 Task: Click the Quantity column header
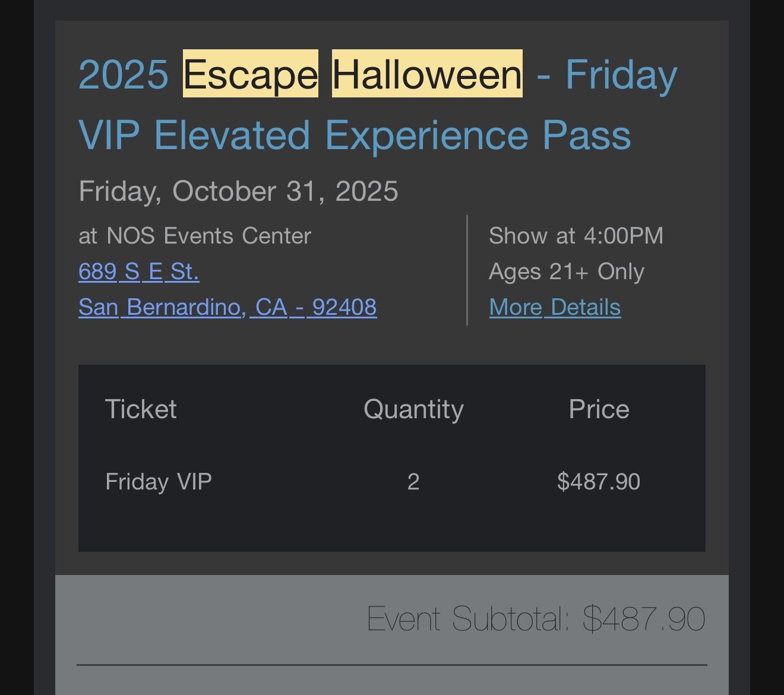point(413,409)
